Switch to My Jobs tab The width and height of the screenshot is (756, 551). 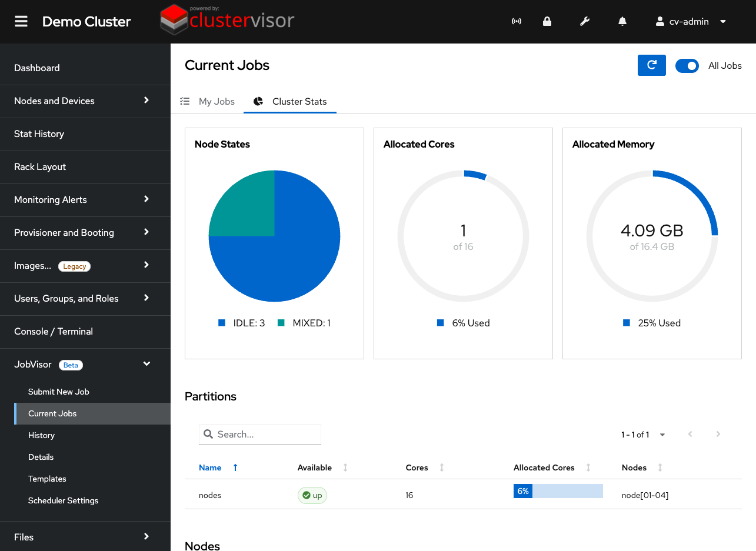[207, 101]
